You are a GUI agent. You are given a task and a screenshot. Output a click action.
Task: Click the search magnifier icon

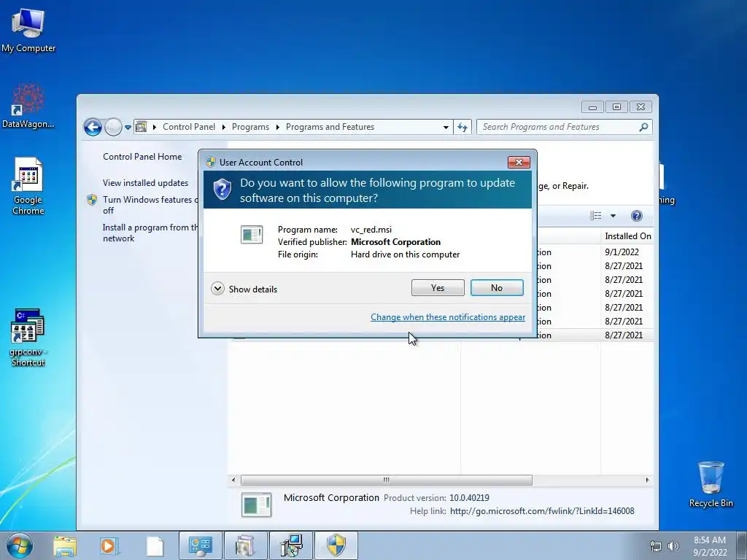click(x=643, y=127)
